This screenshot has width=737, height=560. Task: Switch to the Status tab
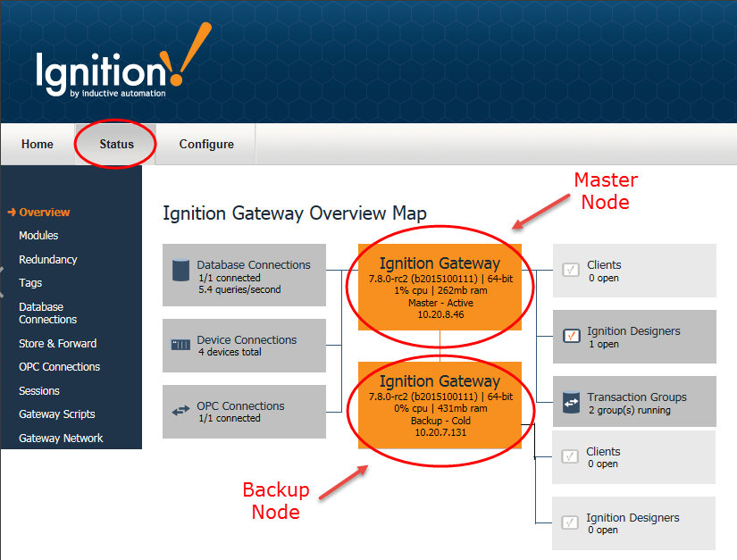(116, 144)
